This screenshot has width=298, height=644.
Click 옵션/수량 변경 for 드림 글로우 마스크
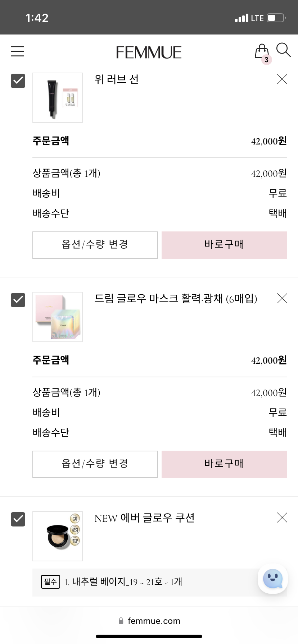[x=95, y=464]
